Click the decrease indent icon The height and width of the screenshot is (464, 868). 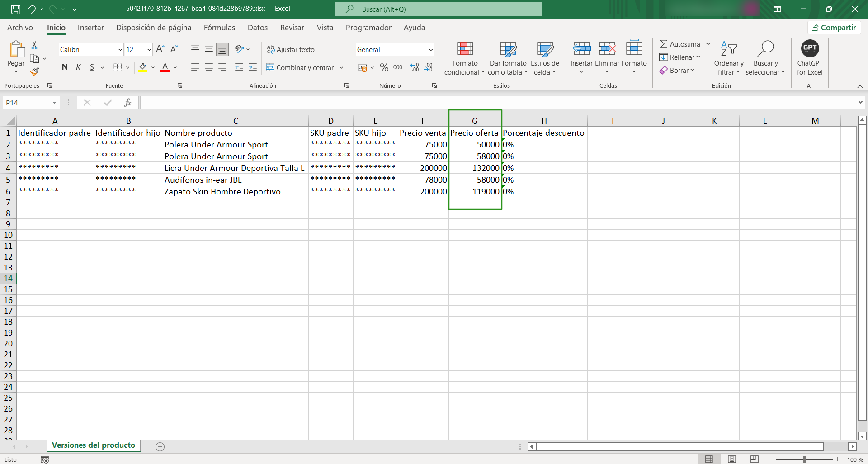click(239, 67)
